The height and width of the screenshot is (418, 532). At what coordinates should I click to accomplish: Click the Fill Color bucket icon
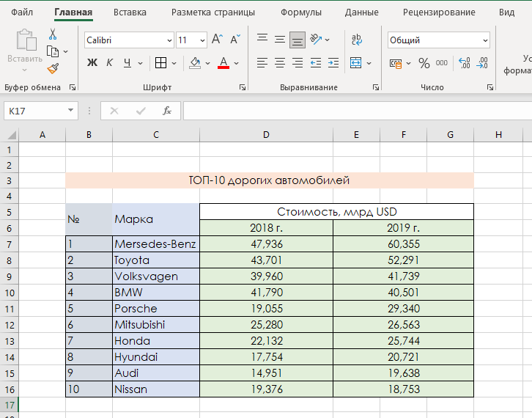pos(195,63)
